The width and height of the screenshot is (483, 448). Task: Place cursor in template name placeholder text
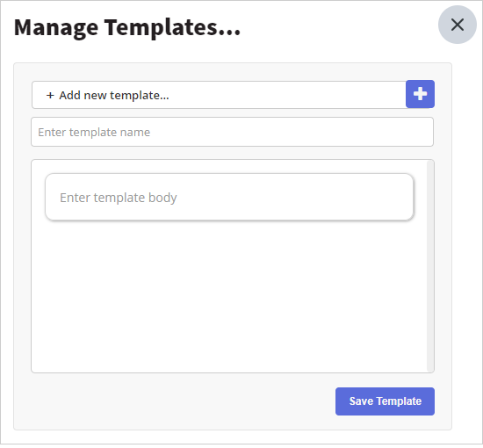[94, 132]
